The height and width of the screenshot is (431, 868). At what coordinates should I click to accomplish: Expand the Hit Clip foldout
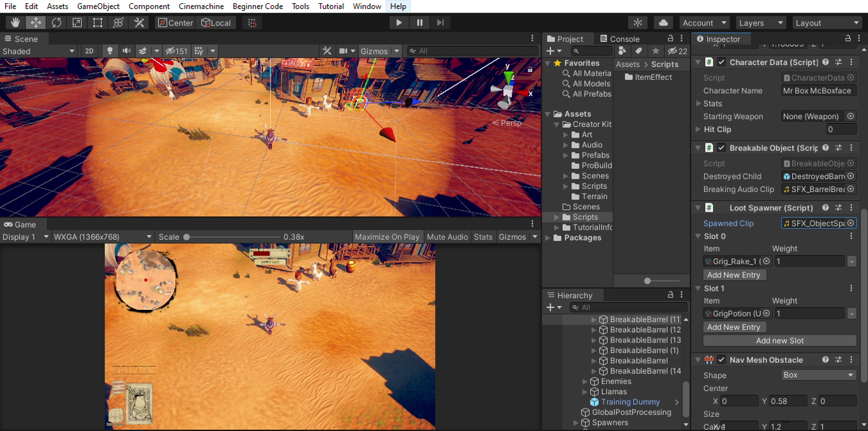pyautogui.click(x=698, y=129)
